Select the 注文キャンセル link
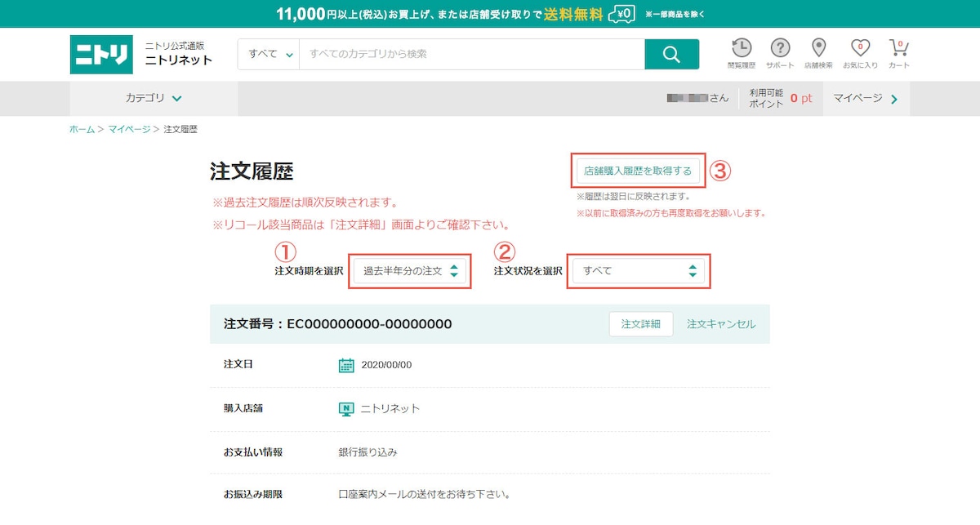Image resolution: width=980 pixels, height=525 pixels. (x=722, y=323)
